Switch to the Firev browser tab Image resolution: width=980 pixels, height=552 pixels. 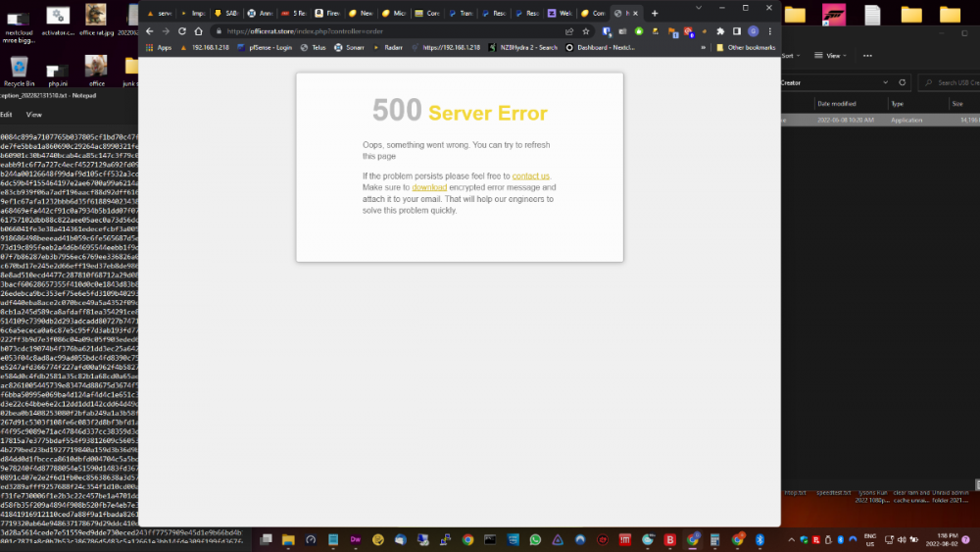(x=330, y=13)
